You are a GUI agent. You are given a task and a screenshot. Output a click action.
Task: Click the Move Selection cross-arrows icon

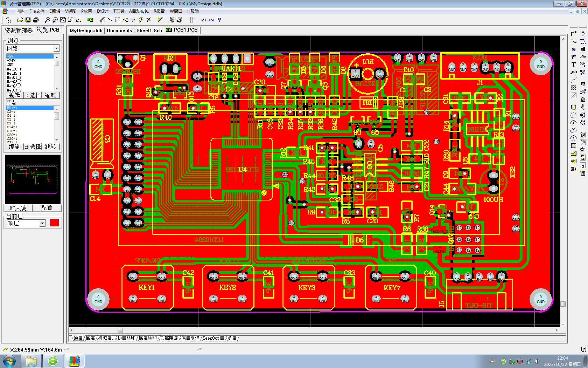(x=133, y=20)
